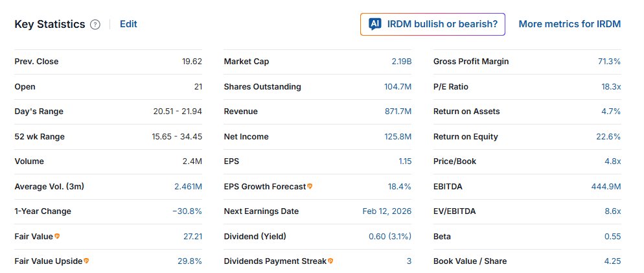The height and width of the screenshot is (273, 644).
Task: Click the Net Income value 125.8M
Action: 398,136
